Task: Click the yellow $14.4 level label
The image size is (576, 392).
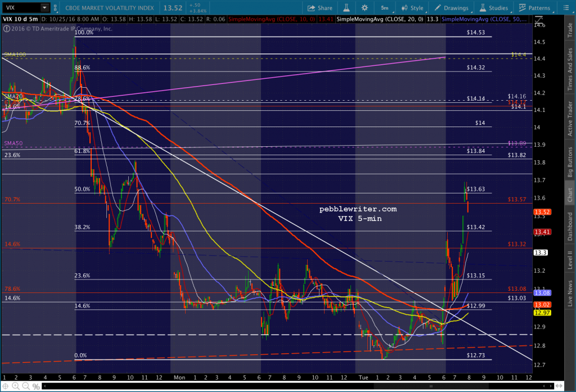Action: pyautogui.click(x=519, y=55)
